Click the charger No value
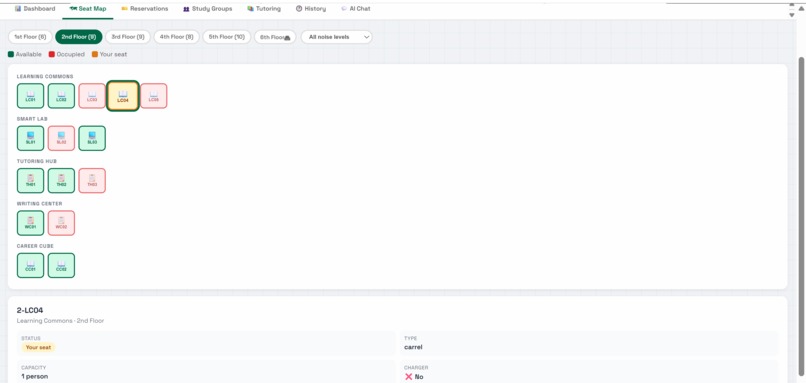Viewport: 806px width, 383px height. point(414,376)
